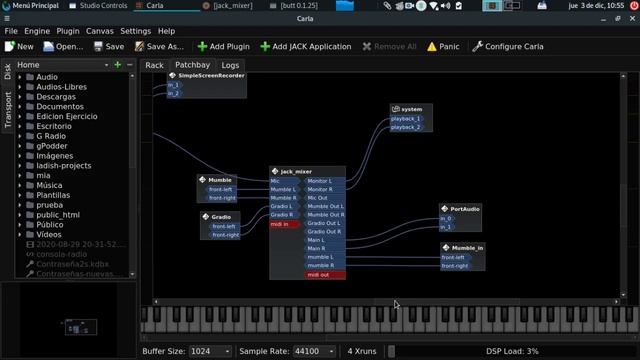Viewport: 640px width, 360px height.
Task: Open Configure Carla settings
Action: pos(508,47)
